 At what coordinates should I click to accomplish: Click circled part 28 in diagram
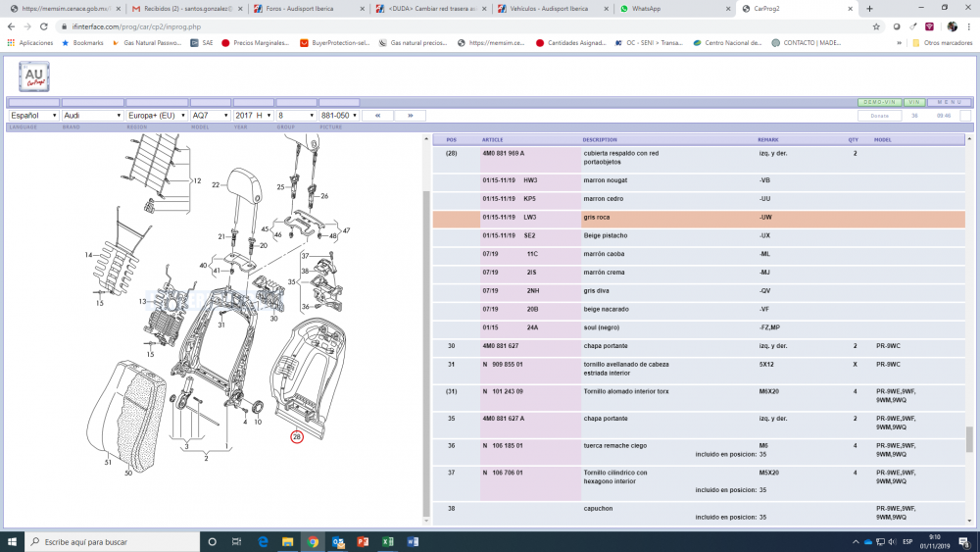pos(297,437)
